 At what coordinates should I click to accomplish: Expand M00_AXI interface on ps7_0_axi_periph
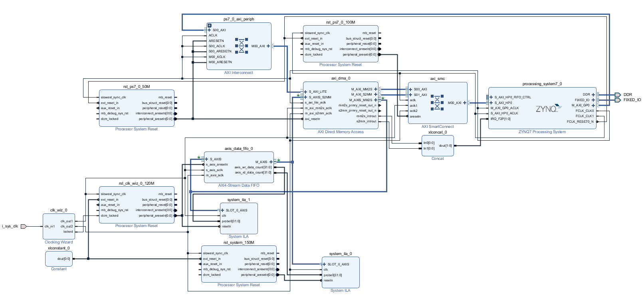click(x=268, y=46)
